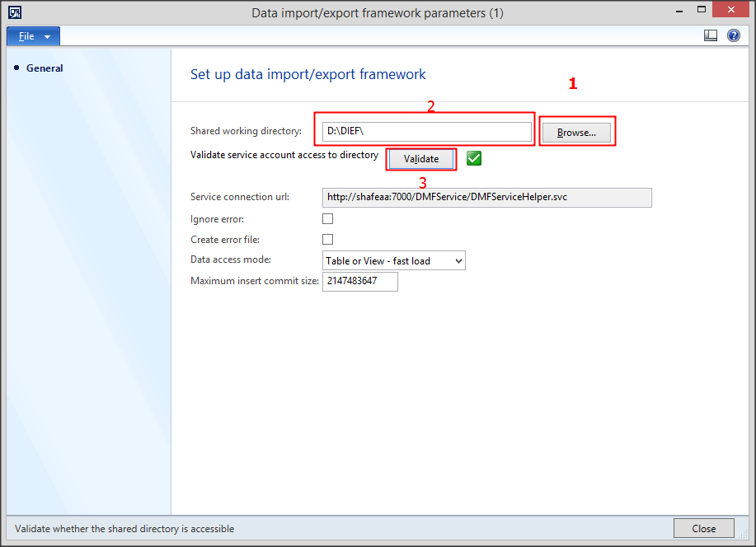Enable the Create error file checkbox
Image resolution: width=756 pixels, height=547 pixels.
point(327,239)
